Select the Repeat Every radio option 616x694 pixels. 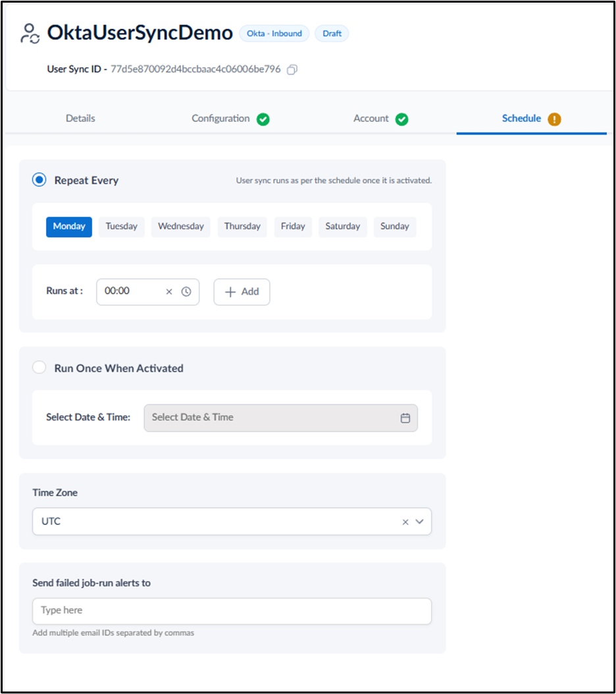coord(39,180)
